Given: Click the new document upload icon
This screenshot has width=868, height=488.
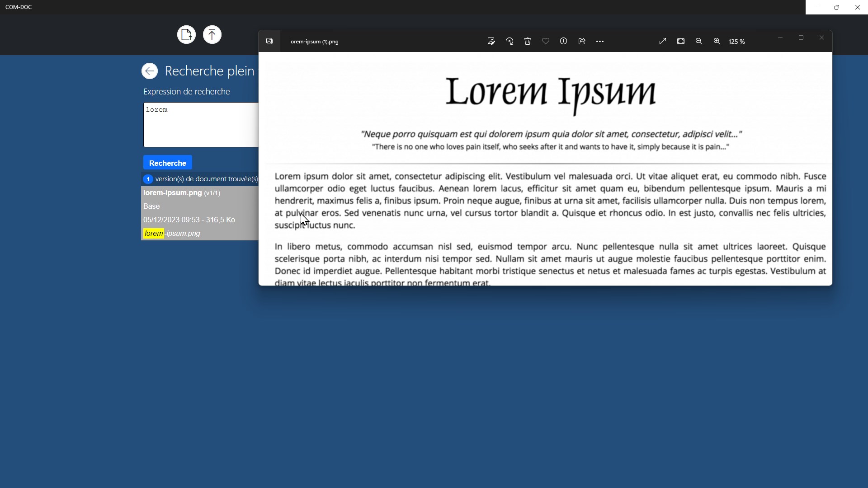Looking at the screenshot, I should (186, 35).
